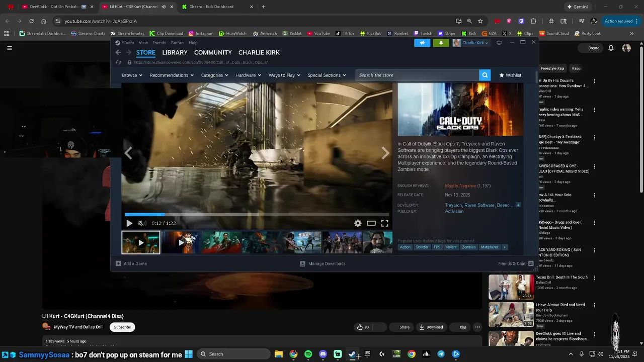Open Discord from the taskbar
644x362 pixels.
click(323, 354)
